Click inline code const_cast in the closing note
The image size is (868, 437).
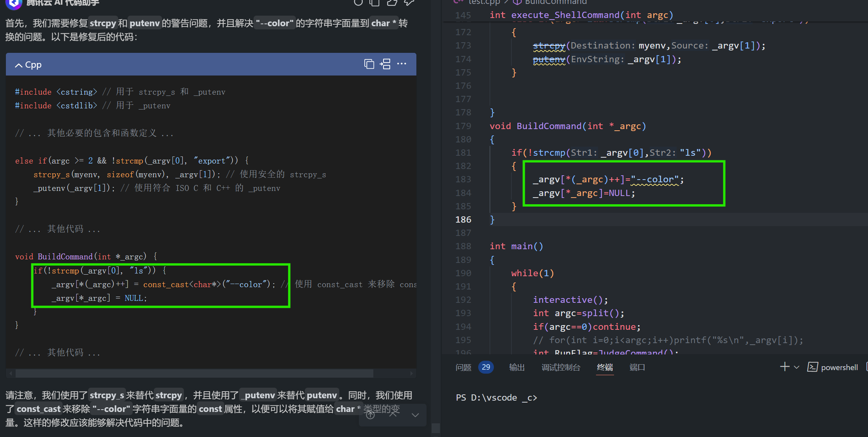click(x=38, y=409)
